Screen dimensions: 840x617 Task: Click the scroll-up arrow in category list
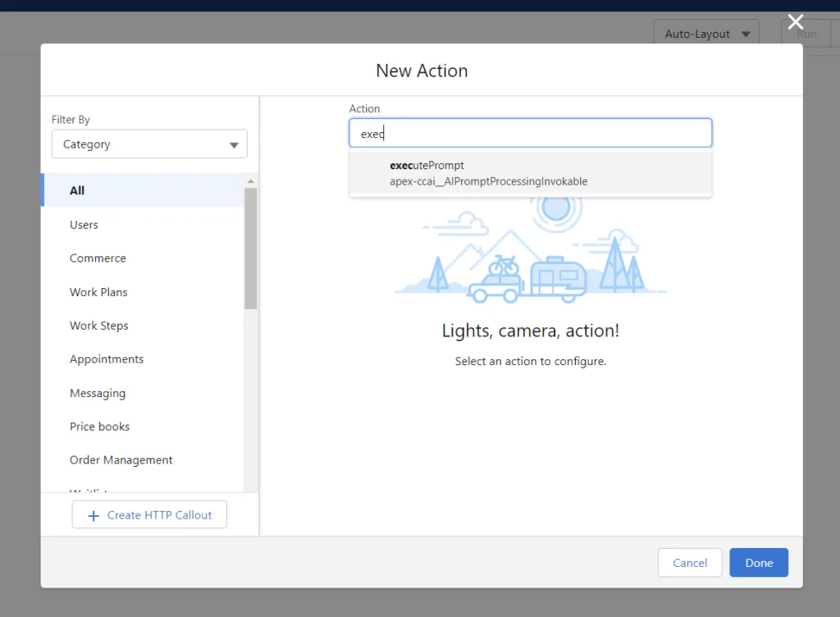[x=251, y=181]
